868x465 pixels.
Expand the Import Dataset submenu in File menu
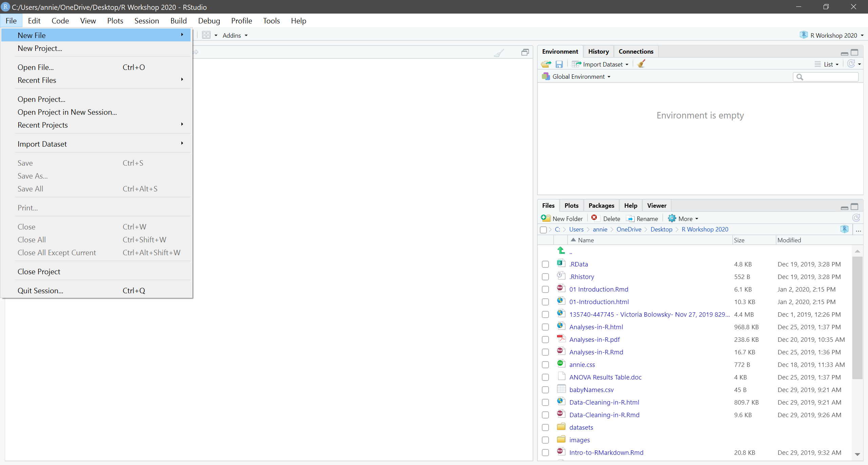click(96, 144)
